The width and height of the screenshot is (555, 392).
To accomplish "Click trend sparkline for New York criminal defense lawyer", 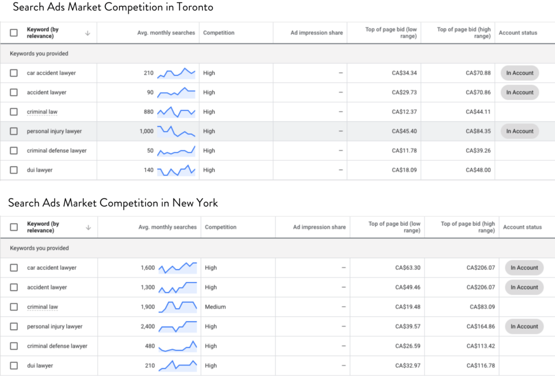I will click(177, 346).
